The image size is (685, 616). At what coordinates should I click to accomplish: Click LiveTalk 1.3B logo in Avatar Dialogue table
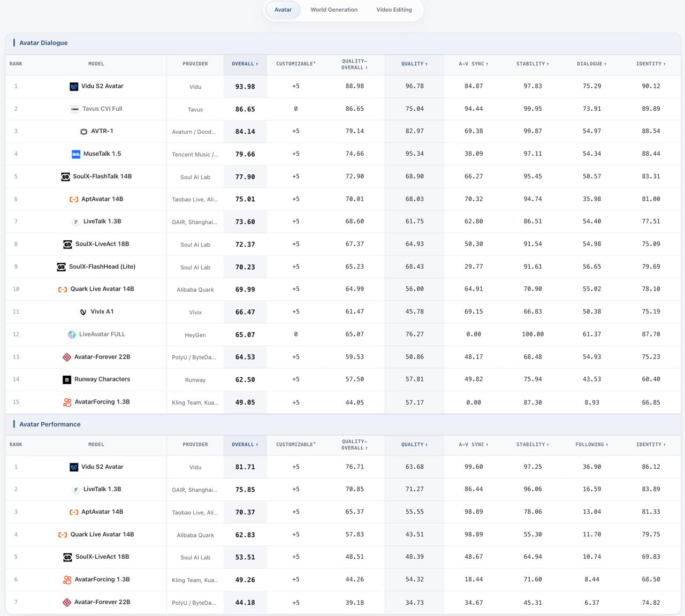pos(76,222)
